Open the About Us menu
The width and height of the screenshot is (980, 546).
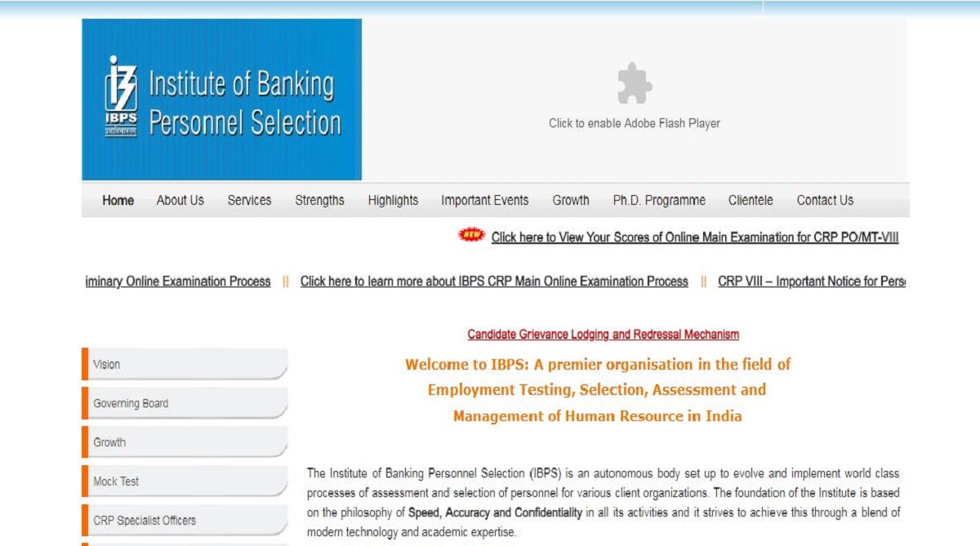pyautogui.click(x=180, y=200)
